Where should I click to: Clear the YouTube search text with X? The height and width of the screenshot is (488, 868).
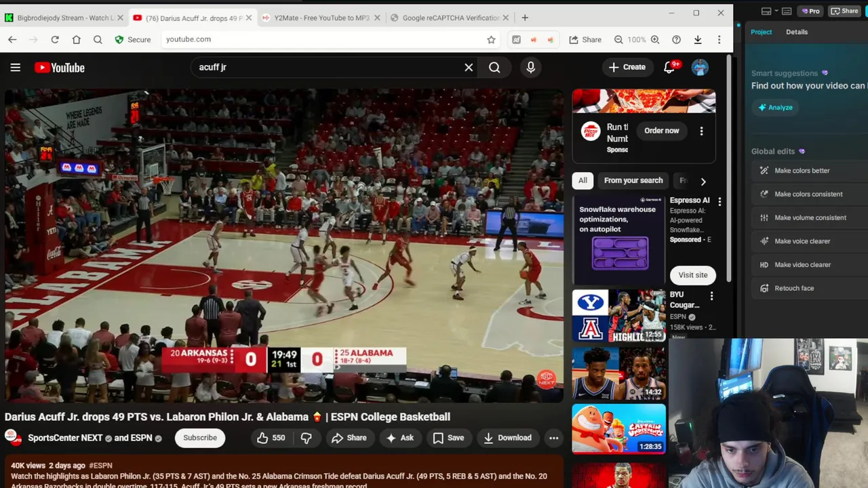(469, 67)
